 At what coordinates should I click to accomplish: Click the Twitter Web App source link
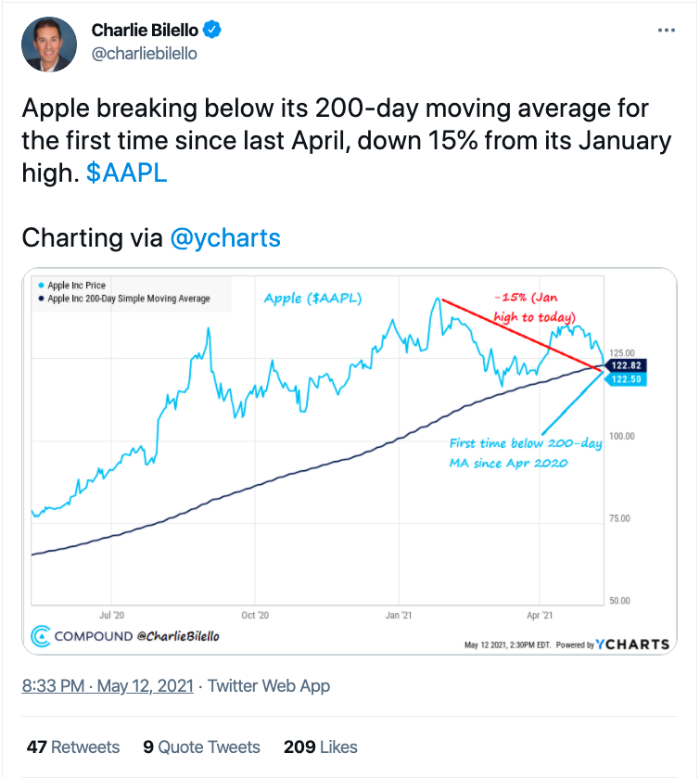(x=269, y=686)
